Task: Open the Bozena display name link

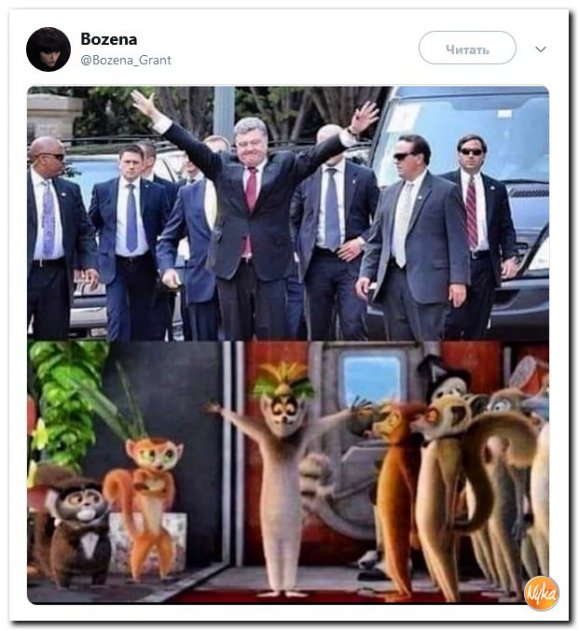Action: 109,39
